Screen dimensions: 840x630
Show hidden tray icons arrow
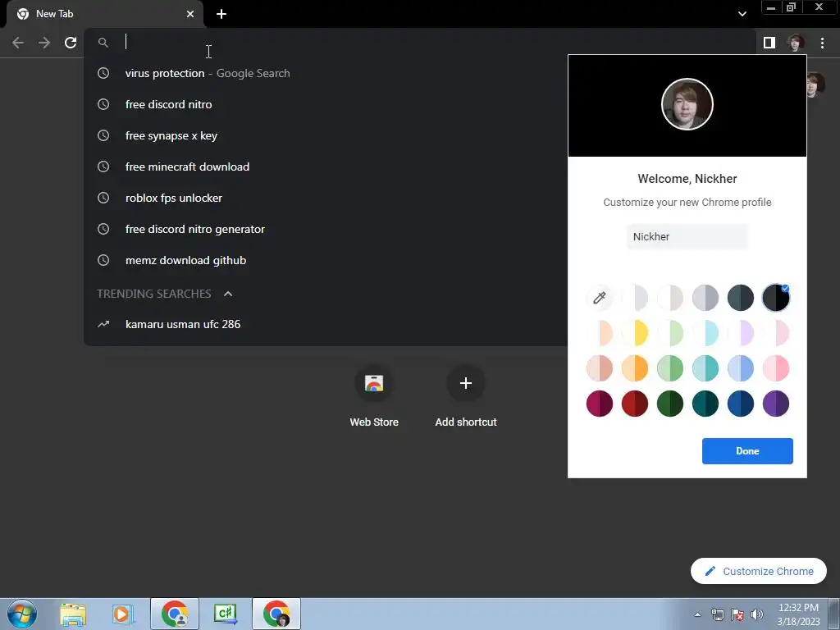(697, 614)
